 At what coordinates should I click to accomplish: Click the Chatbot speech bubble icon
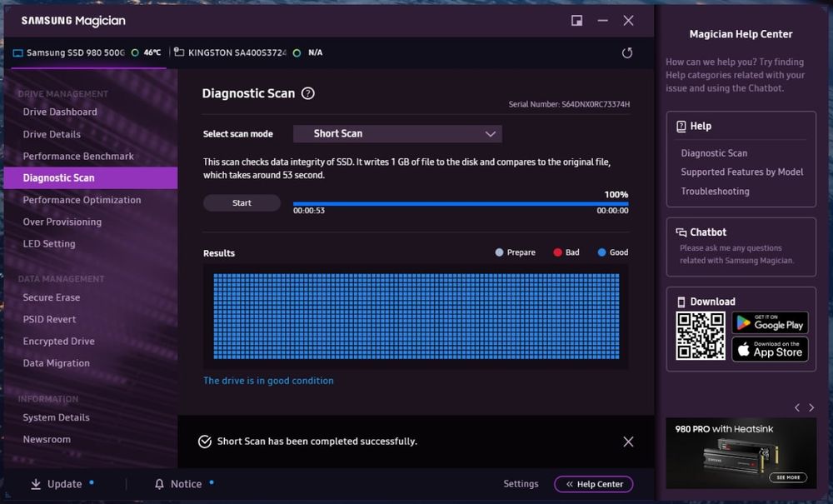681,232
